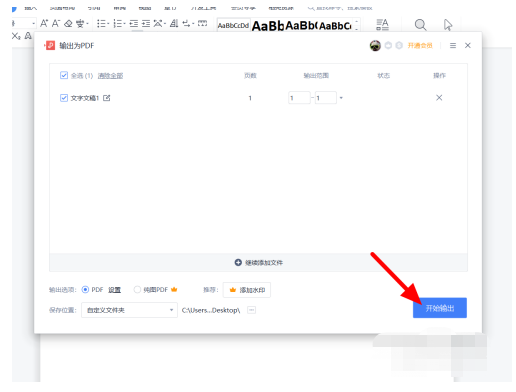Click the magnifier search icon in the ribbon
This screenshot has height=392, width=516.
click(421, 25)
